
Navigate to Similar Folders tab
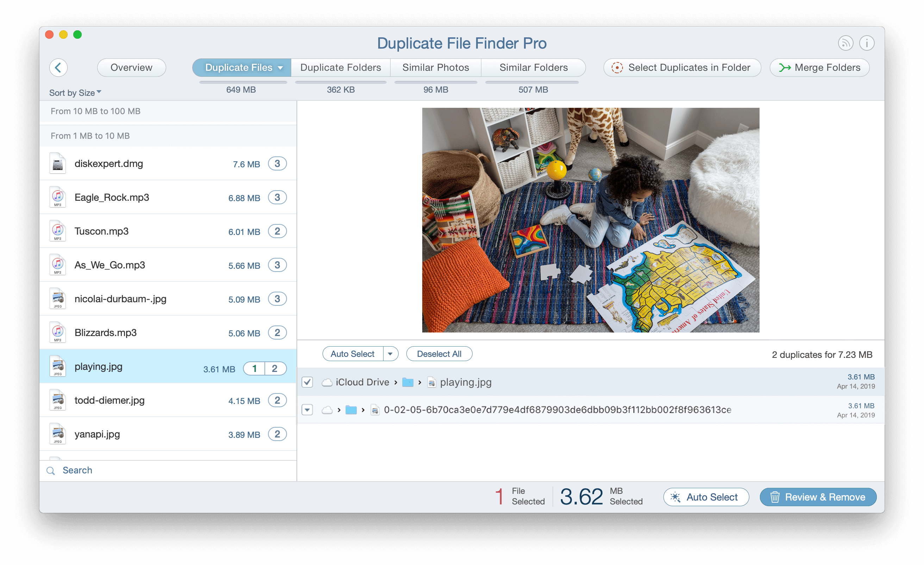pyautogui.click(x=533, y=67)
